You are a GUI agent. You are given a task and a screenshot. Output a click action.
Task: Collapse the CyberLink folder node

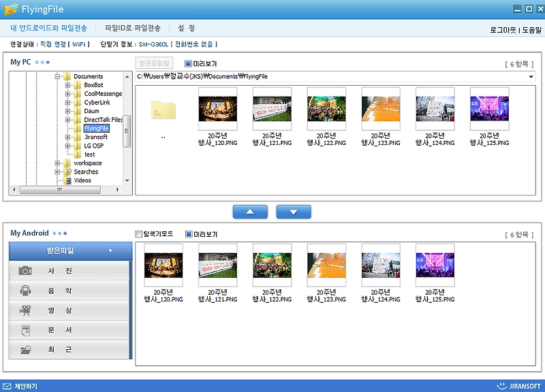point(68,101)
